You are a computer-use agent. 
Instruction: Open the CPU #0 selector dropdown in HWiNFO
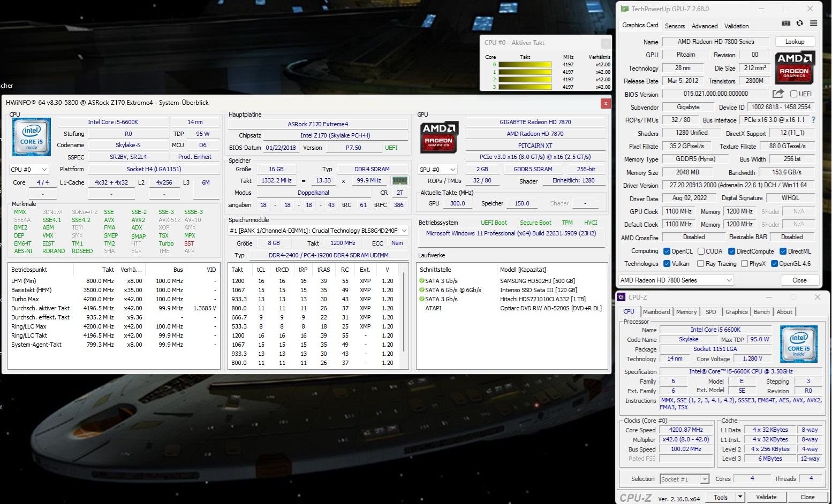(x=29, y=169)
